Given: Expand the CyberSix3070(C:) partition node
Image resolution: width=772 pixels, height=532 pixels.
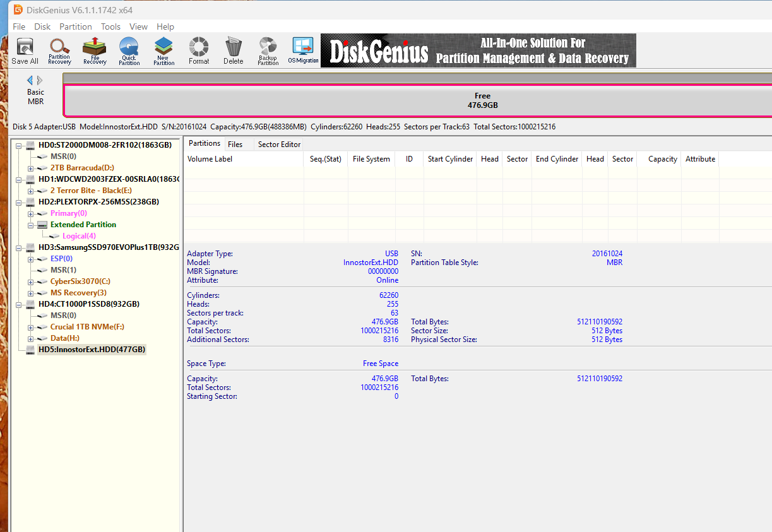Looking at the screenshot, I should tap(31, 281).
